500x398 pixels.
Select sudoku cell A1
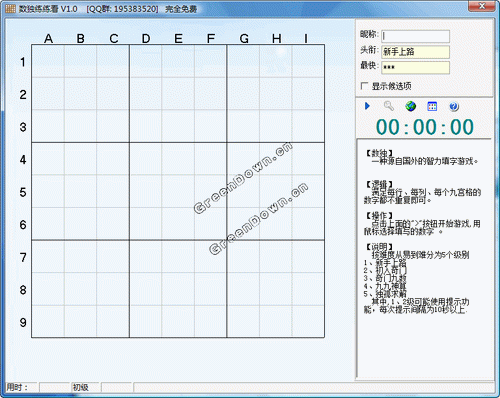(48, 61)
